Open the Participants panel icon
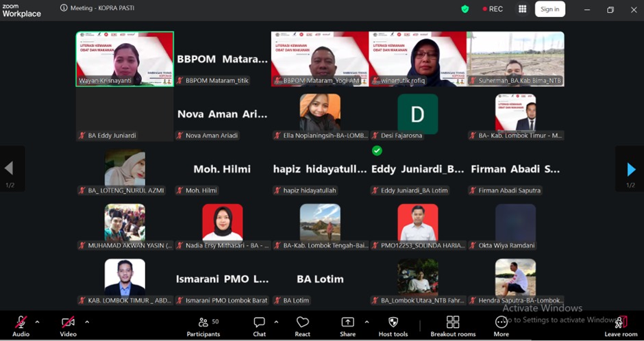 point(203,323)
